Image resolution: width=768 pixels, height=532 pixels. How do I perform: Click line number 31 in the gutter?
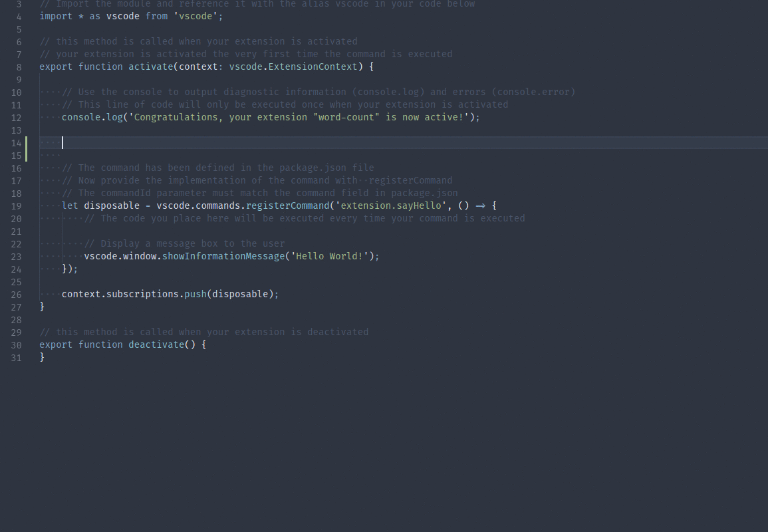(16, 358)
